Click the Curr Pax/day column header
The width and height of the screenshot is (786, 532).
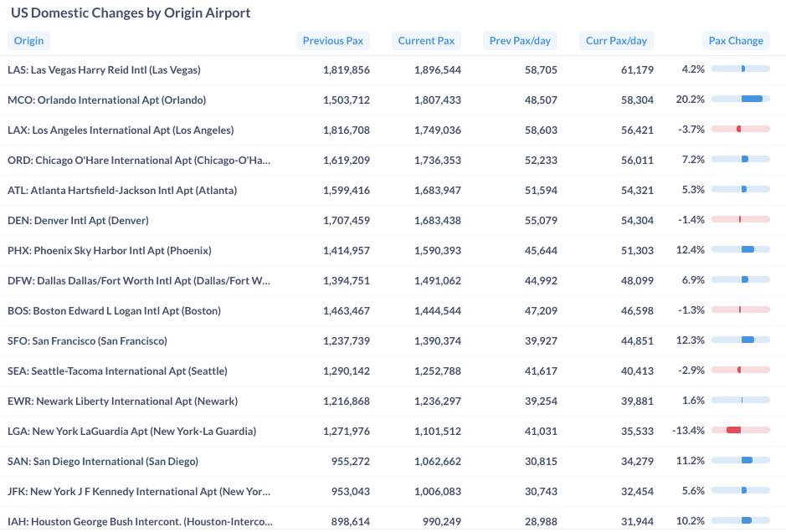tap(616, 40)
